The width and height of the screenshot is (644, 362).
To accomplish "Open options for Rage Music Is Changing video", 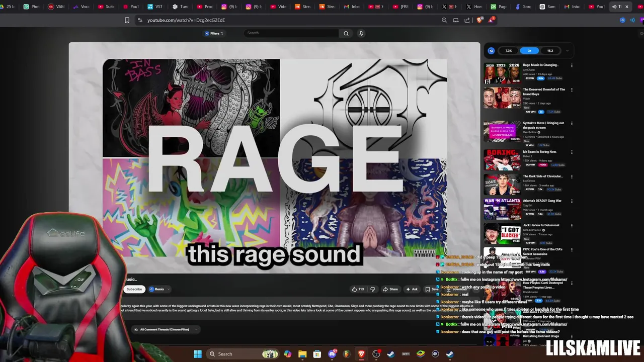I will pos(572,65).
